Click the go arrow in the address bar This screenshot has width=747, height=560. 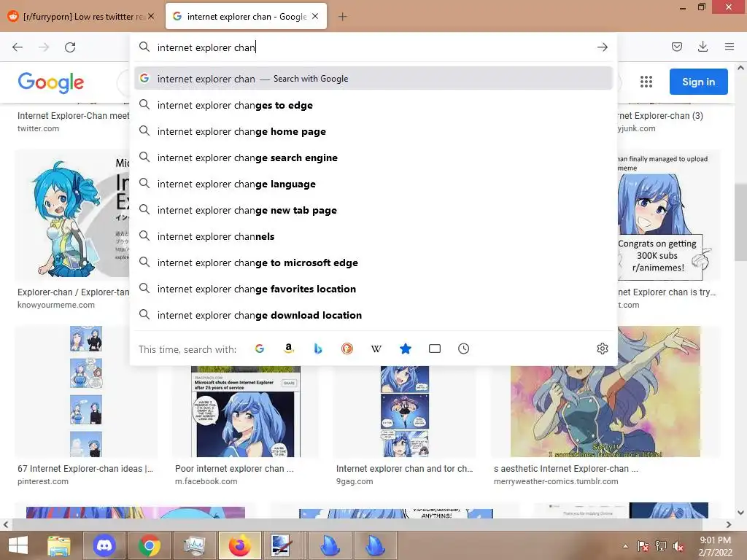coord(602,47)
